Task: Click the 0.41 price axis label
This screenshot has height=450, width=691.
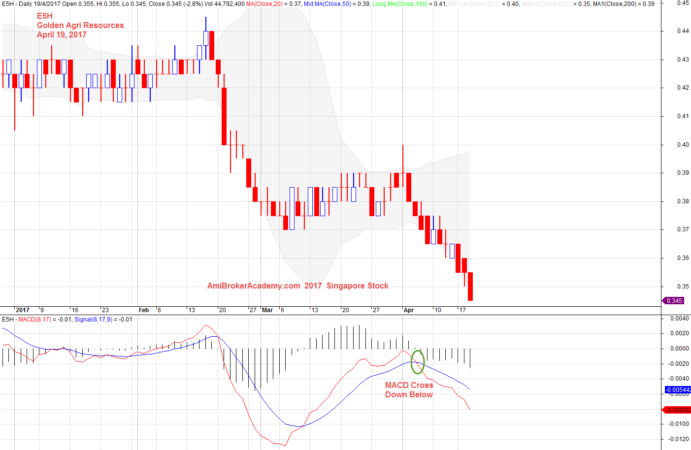Action: click(x=683, y=116)
